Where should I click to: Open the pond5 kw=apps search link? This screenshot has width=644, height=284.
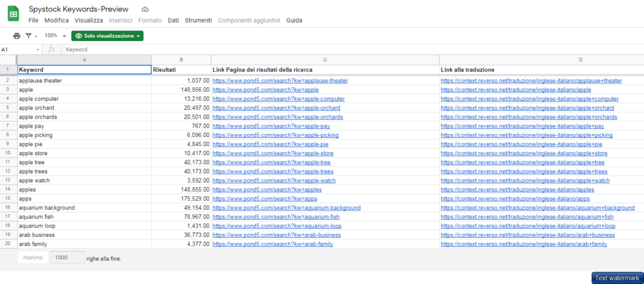(x=265, y=199)
